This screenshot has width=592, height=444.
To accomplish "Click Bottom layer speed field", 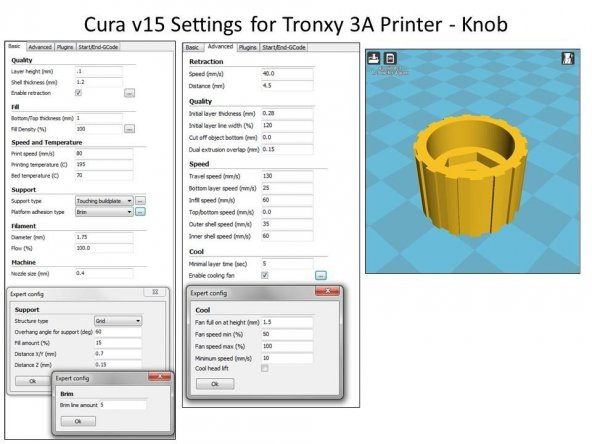I will 287,188.
